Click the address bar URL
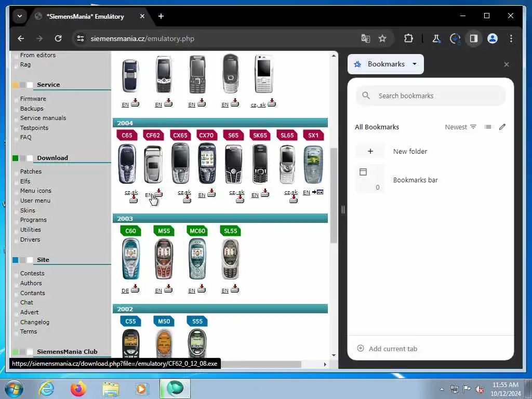Image resolution: width=532 pixels, height=399 pixels. click(142, 38)
